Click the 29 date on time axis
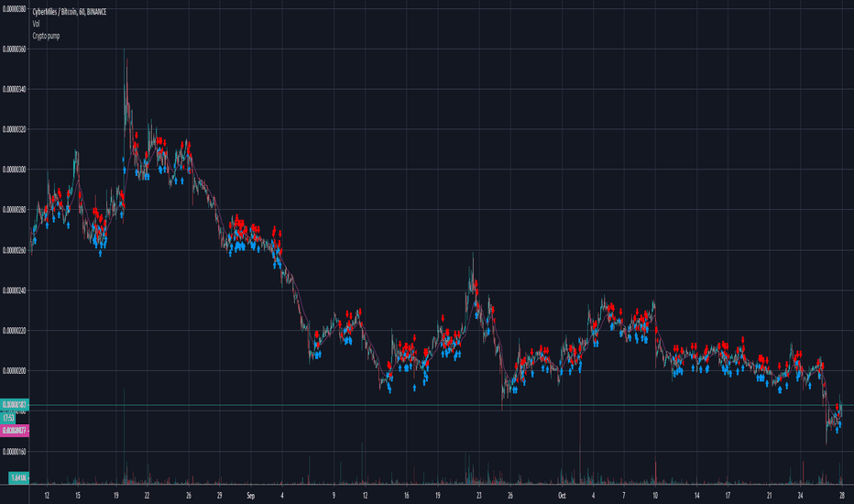Image resolution: width=854 pixels, height=504 pixels. point(220,496)
